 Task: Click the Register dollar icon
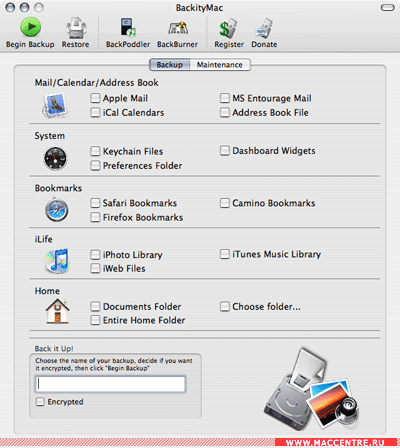(228, 28)
